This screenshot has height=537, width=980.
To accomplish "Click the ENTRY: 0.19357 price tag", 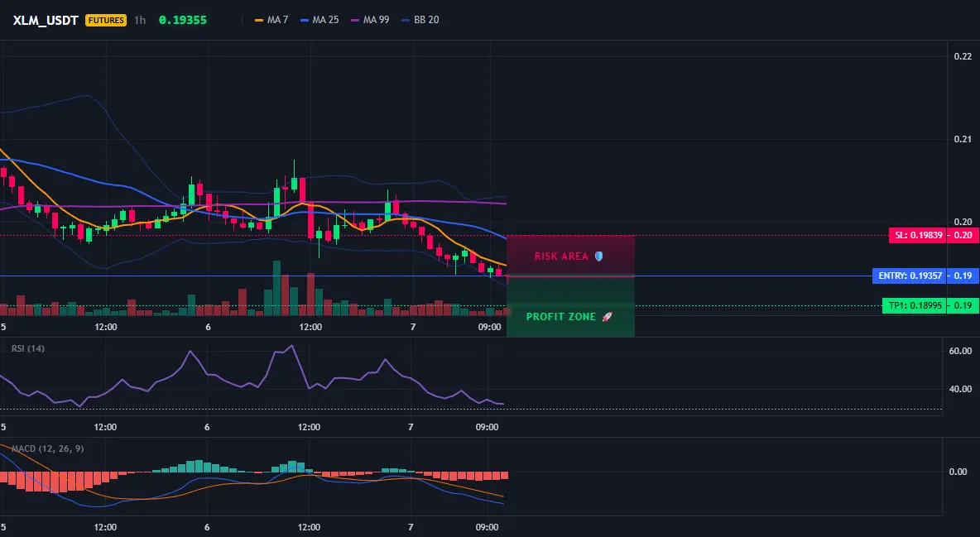I will [910, 276].
